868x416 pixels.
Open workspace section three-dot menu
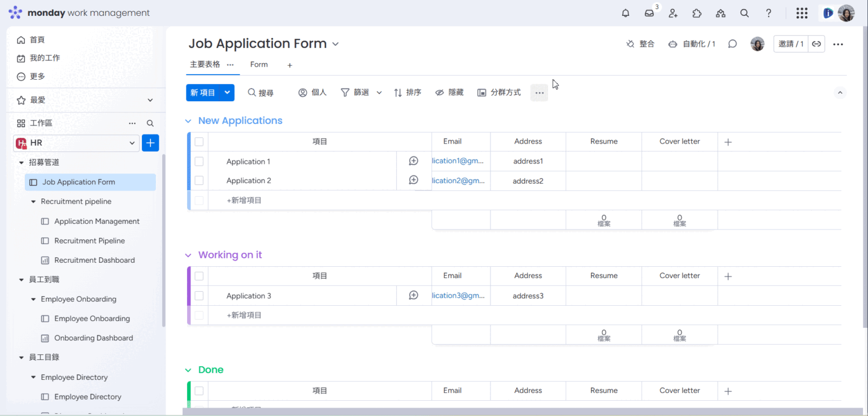pyautogui.click(x=132, y=123)
